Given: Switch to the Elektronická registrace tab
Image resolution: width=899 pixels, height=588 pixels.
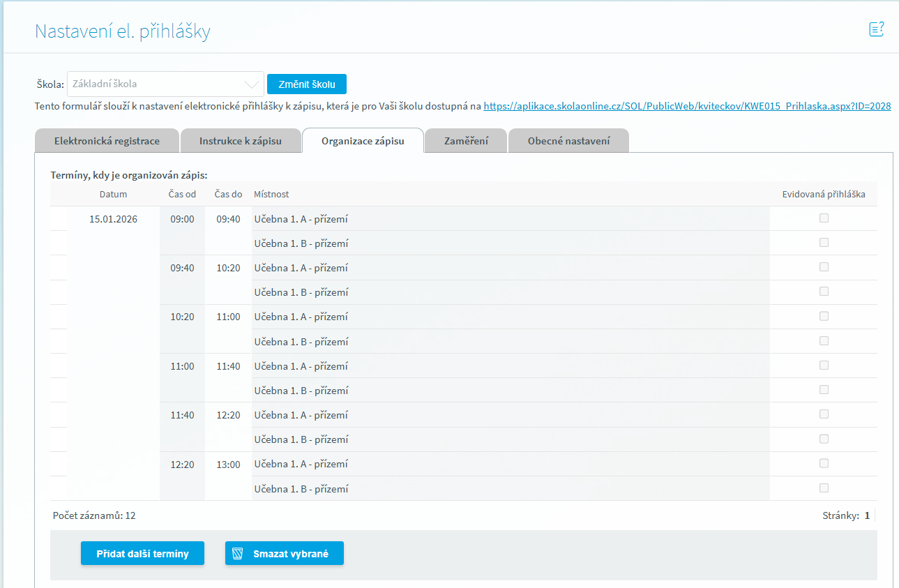Looking at the screenshot, I should pyautogui.click(x=107, y=141).
